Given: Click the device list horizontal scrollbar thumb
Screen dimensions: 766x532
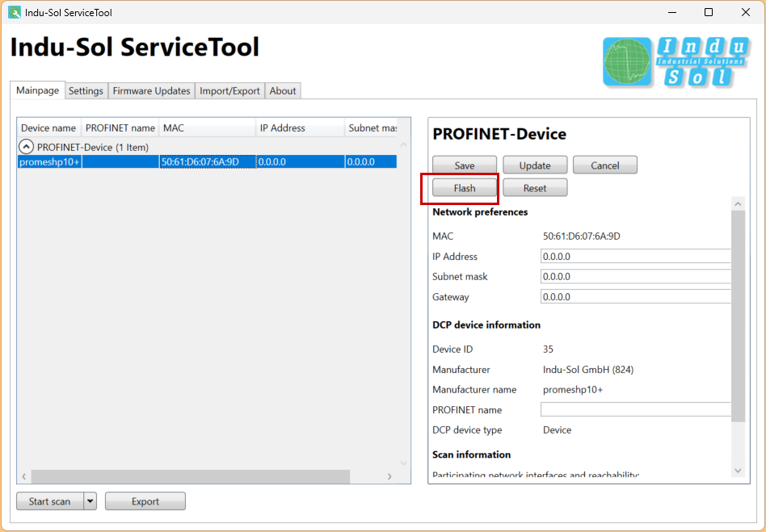Looking at the screenshot, I should 191,476.
